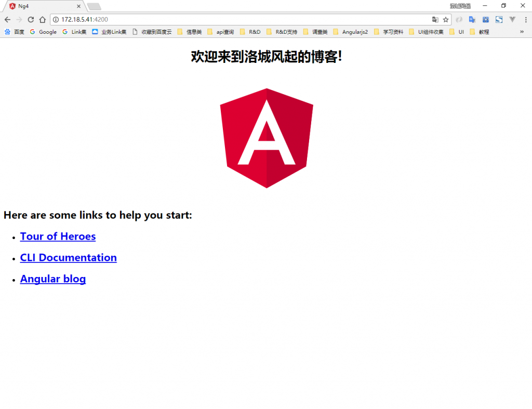
Task: Open the CLI Documentation link
Action: click(x=68, y=258)
